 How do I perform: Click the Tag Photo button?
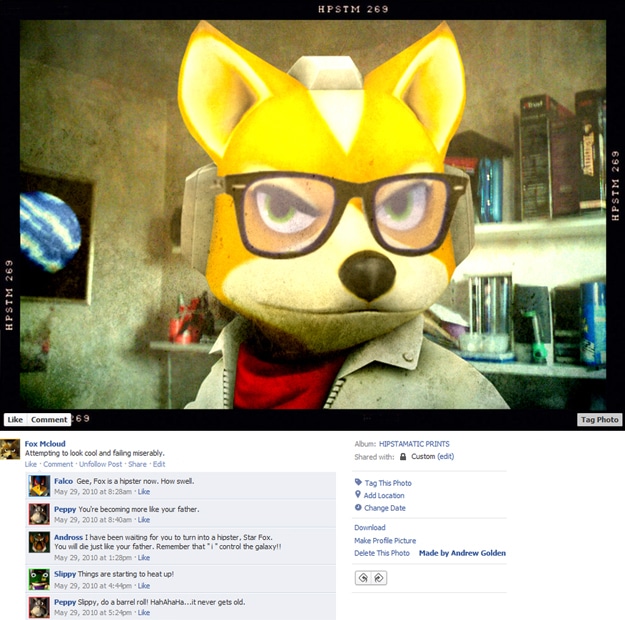(x=599, y=420)
